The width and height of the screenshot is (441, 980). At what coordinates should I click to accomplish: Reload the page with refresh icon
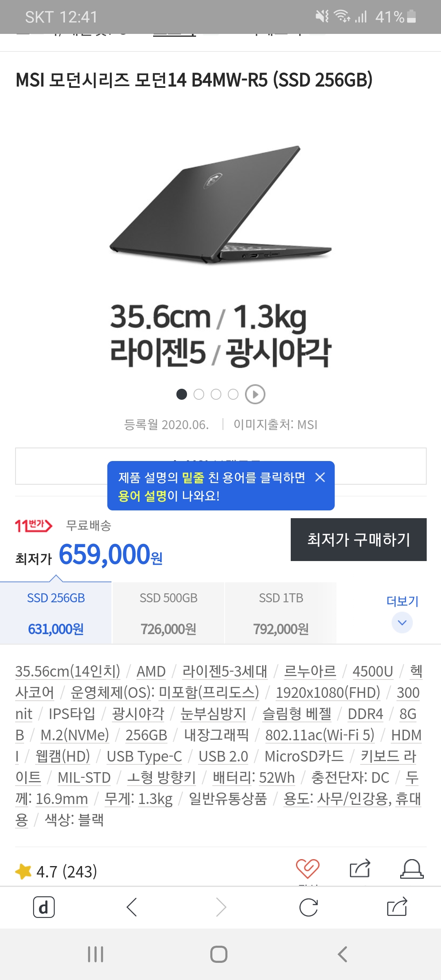click(x=308, y=907)
